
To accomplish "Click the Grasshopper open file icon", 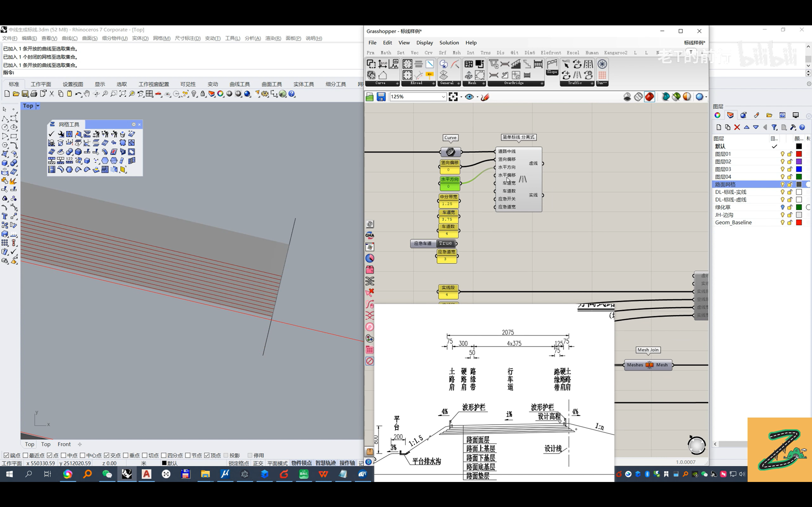I will tap(370, 97).
